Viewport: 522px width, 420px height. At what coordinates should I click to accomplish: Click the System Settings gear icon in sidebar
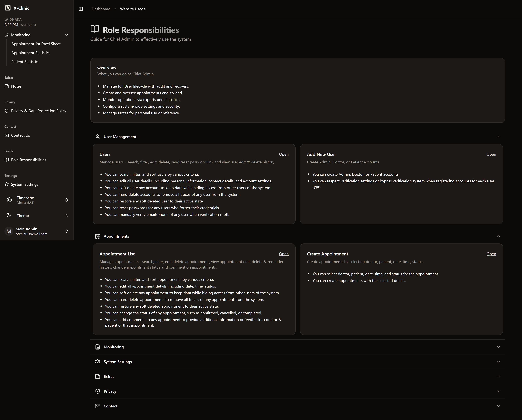pos(7,184)
